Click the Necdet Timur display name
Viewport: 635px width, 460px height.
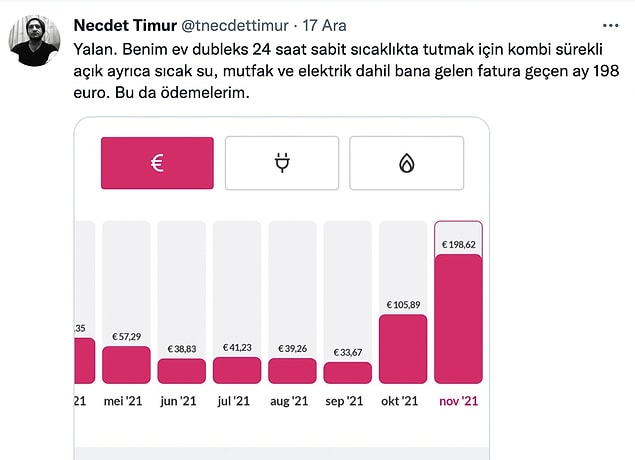tap(125, 26)
